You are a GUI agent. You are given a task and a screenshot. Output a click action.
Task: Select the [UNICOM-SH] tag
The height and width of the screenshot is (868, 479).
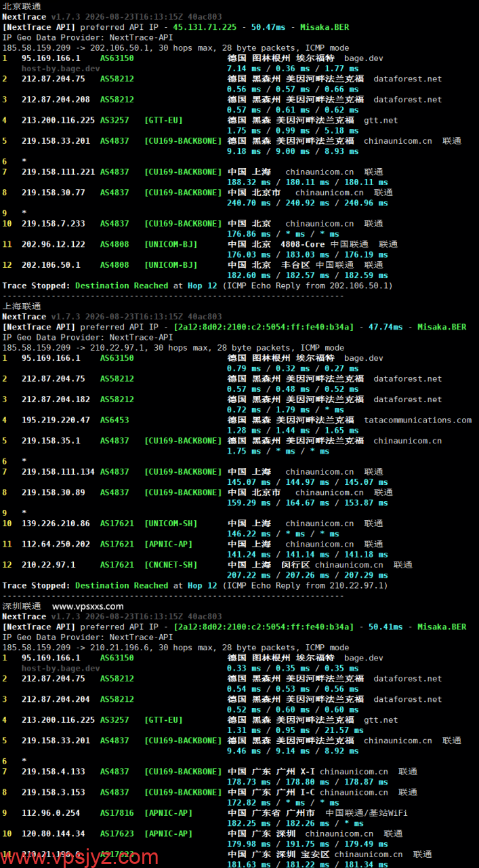tap(171, 524)
